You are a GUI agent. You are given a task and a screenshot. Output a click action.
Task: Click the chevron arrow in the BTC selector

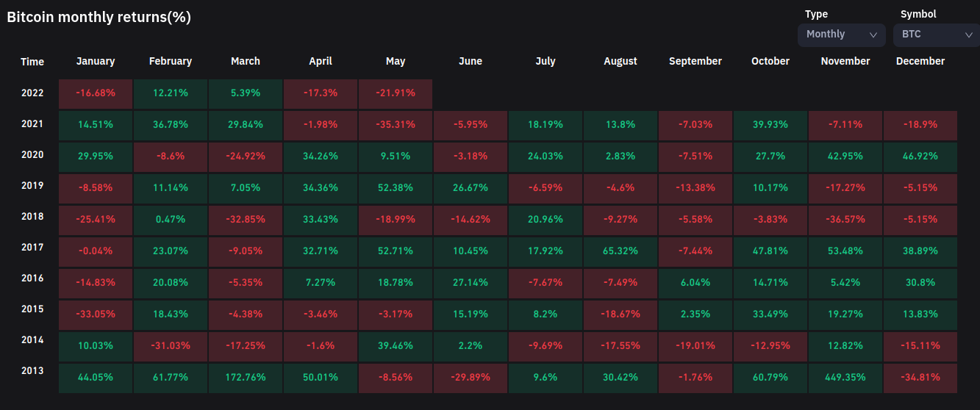pyautogui.click(x=969, y=35)
